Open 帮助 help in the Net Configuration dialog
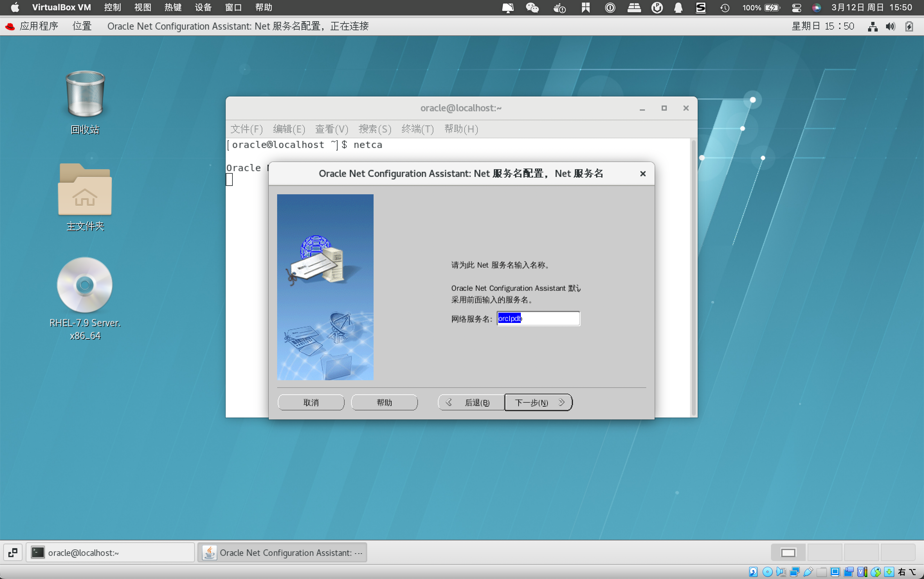The height and width of the screenshot is (579, 924). 384,402
